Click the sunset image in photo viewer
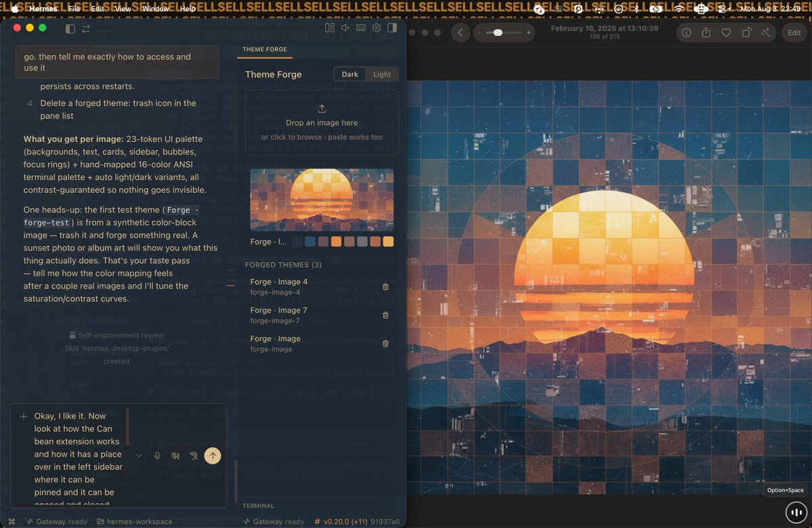Viewport: 812px width, 528px height. click(x=609, y=287)
